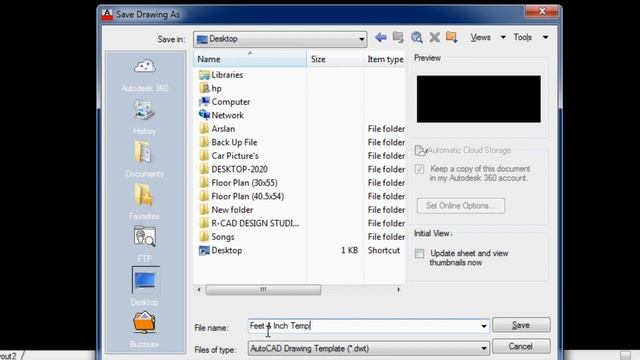Select the Back Up File folder
This screenshot has width=640, height=360.
point(228,142)
